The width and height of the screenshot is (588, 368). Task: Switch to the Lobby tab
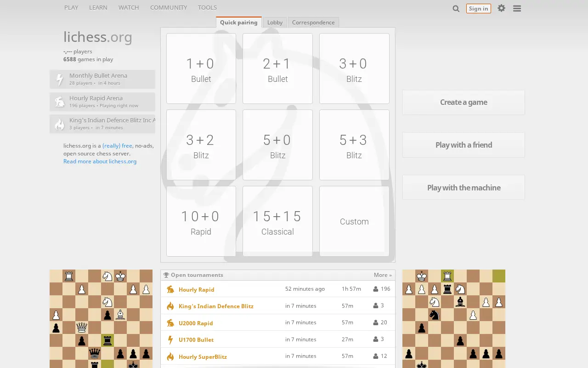coord(275,23)
